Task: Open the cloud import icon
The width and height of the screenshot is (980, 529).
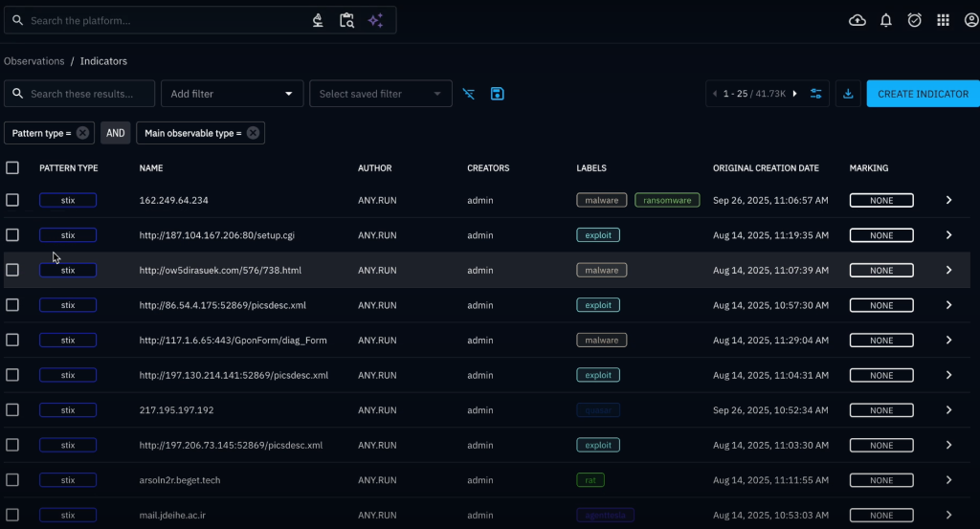Action: (857, 21)
